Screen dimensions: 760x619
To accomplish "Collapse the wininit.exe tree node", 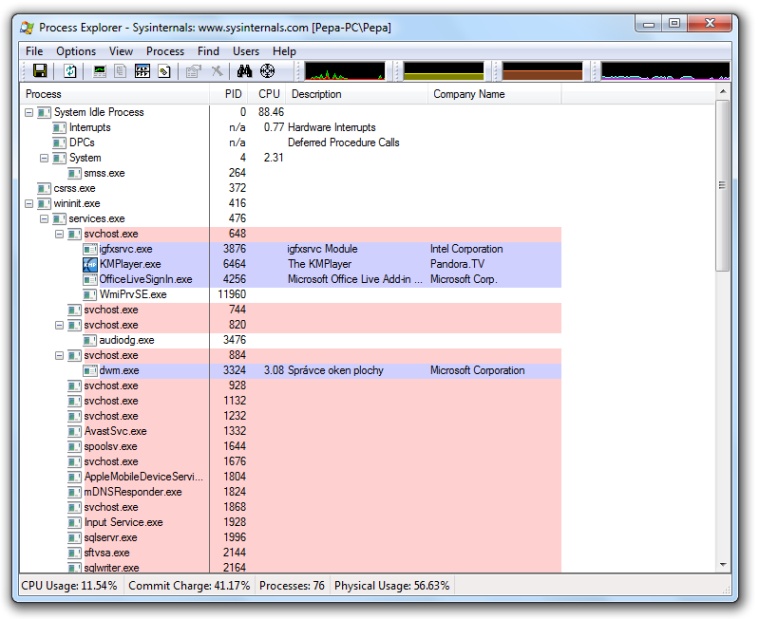I will (x=29, y=204).
